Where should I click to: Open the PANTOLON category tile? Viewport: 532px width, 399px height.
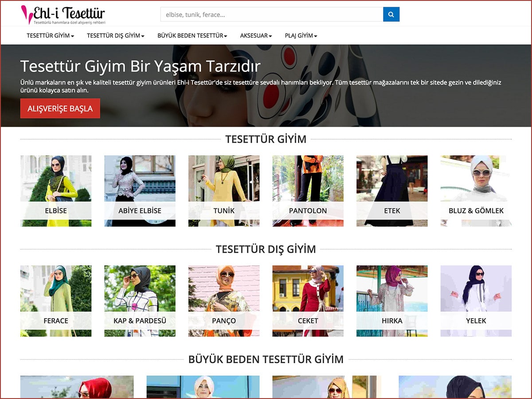pos(308,191)
